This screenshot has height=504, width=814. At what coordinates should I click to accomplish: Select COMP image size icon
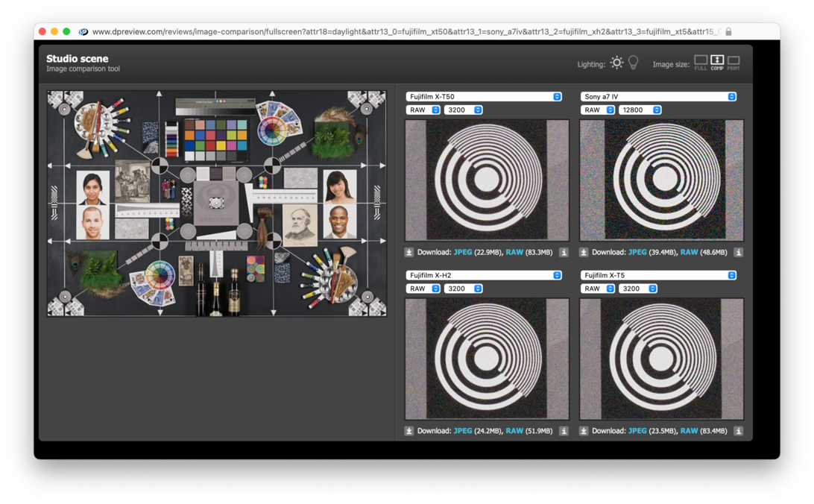click(x=717, y=63)
